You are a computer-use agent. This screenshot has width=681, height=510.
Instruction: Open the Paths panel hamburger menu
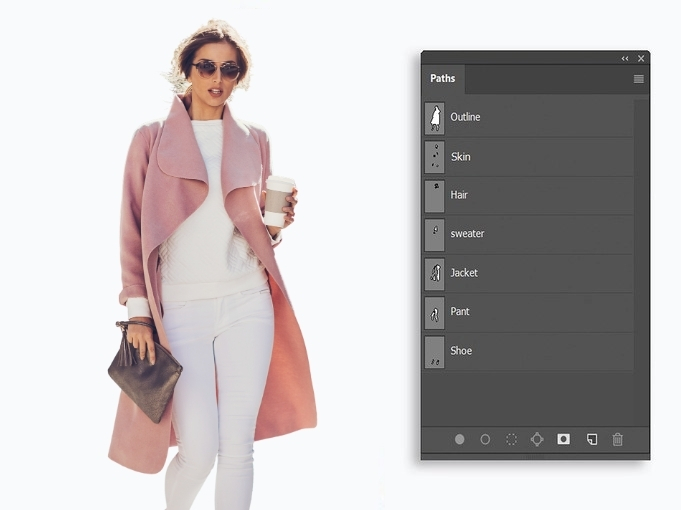coord(638,79)
